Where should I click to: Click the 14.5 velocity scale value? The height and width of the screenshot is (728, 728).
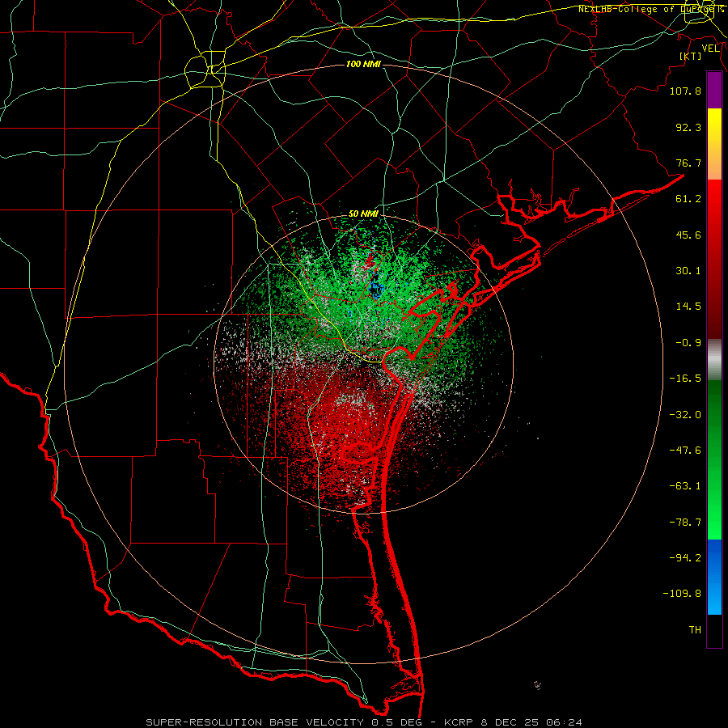pyautogui.click(x=688, y=307)
